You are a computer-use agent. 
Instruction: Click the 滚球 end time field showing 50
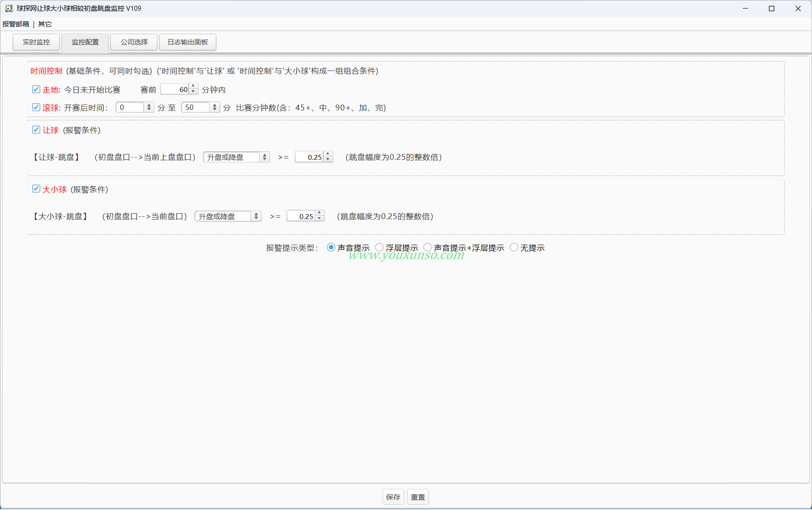(x=196, y=107)
